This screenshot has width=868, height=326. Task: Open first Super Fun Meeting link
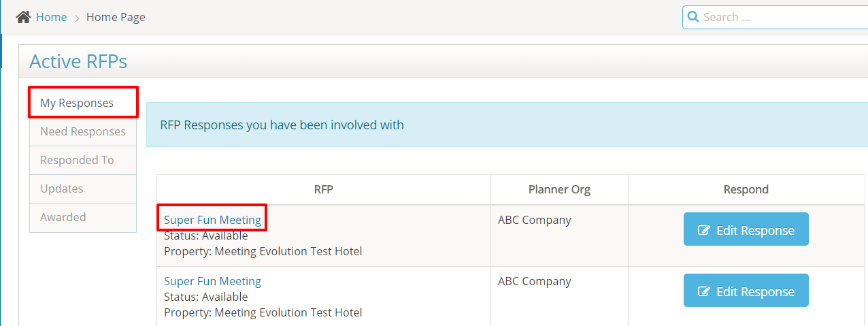[212, 220]
